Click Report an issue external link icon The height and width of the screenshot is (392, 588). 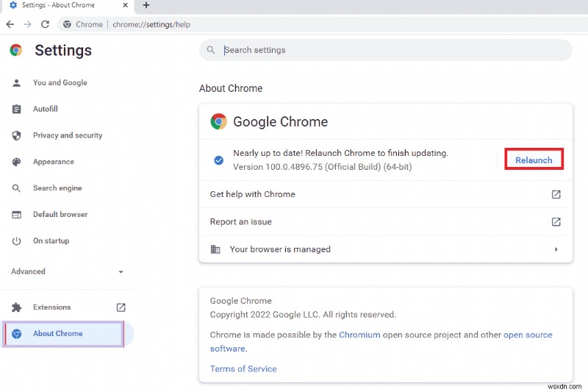click(x=556, y=221)
